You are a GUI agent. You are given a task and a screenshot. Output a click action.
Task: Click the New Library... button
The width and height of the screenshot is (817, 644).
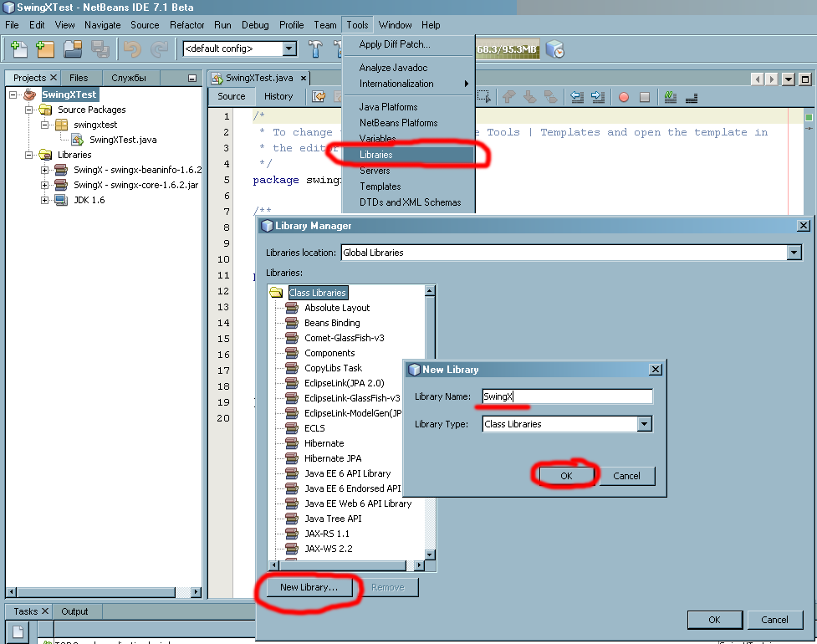[309, 587]
